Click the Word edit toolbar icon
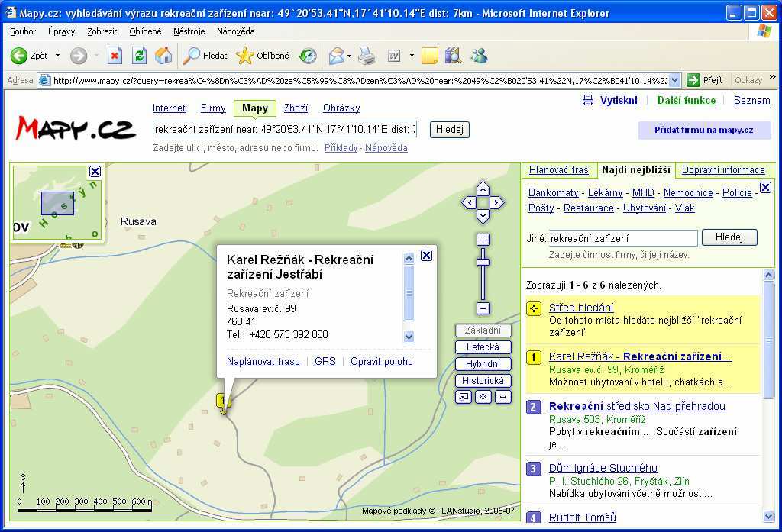 pos(394,56)
